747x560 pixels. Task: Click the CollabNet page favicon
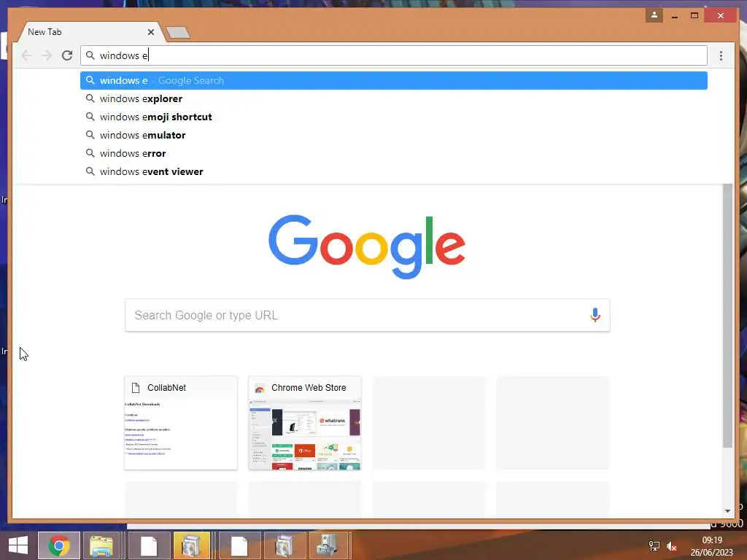coord(136,388)
